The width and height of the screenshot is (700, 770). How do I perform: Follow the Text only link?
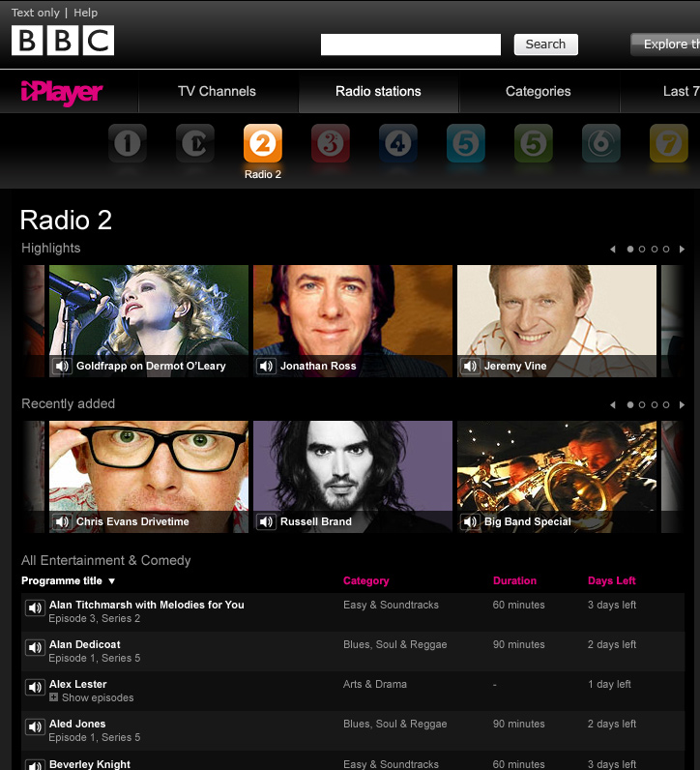(36, 13)
